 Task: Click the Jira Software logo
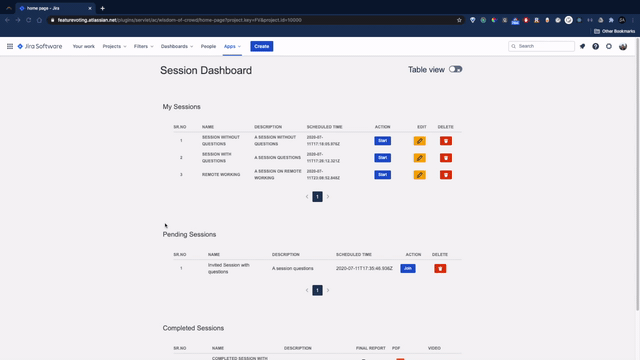coord(40,47)
